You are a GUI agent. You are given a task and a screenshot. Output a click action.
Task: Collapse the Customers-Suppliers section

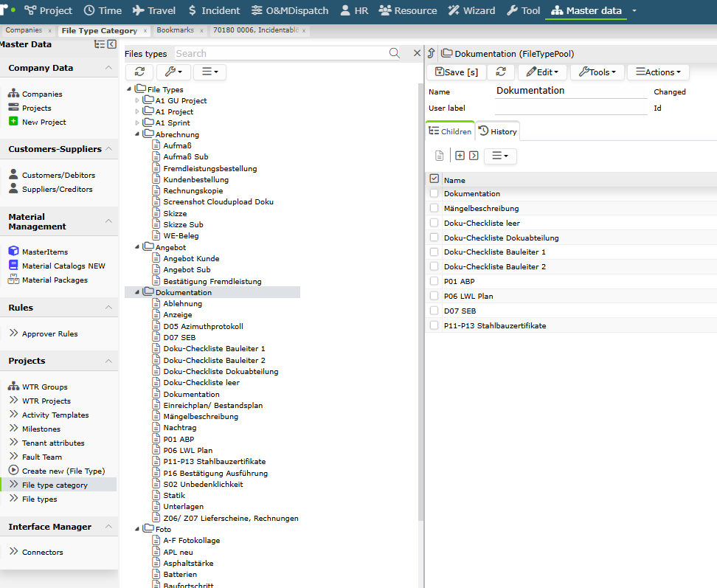pyautogui.click(x=108, y=148)
